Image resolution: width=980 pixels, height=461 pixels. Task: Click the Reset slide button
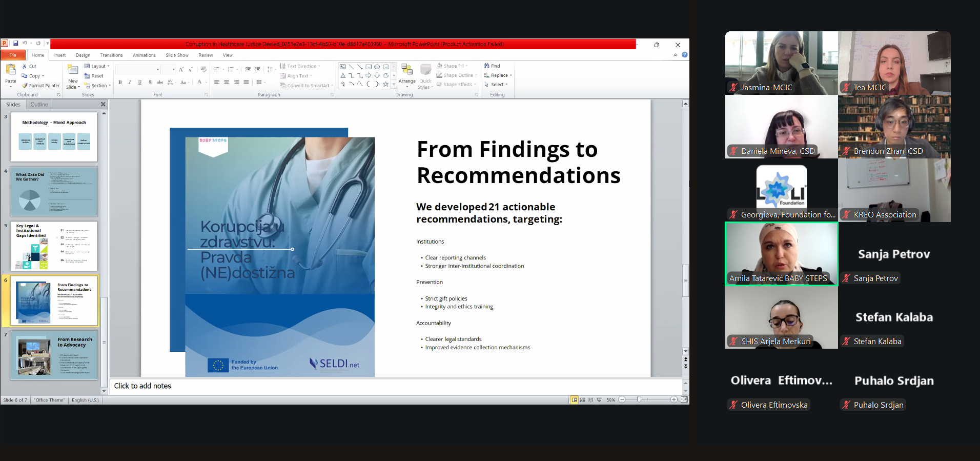coord(94,76)
